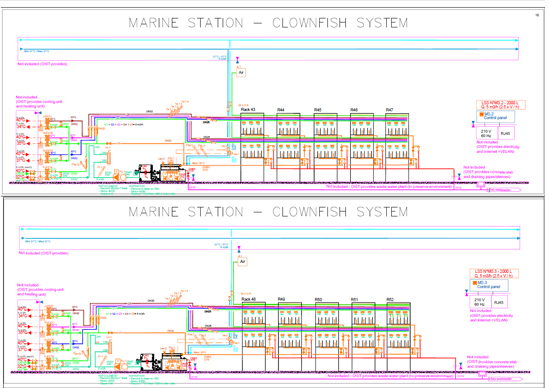Click the electricity and internet note under MS-2
Image resolution: width=549 pixels, height=388 pixels.
(x=498, y=147)
